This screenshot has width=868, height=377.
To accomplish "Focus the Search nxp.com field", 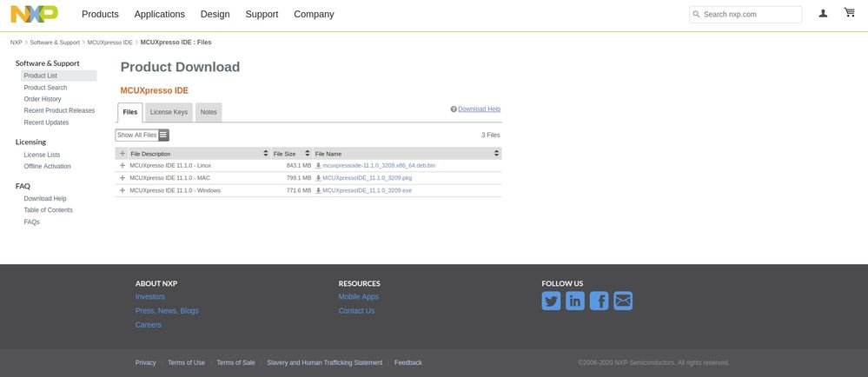I will pos(745,15).
